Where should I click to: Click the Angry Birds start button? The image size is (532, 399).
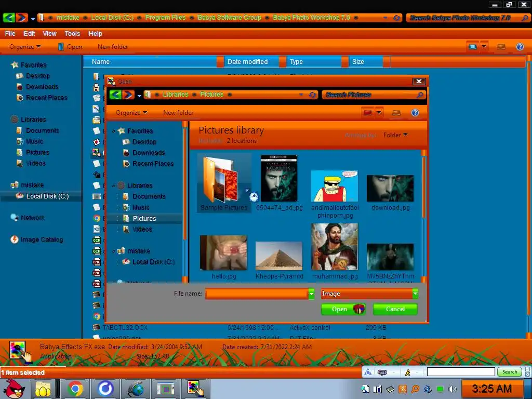[x=14, y=389]
